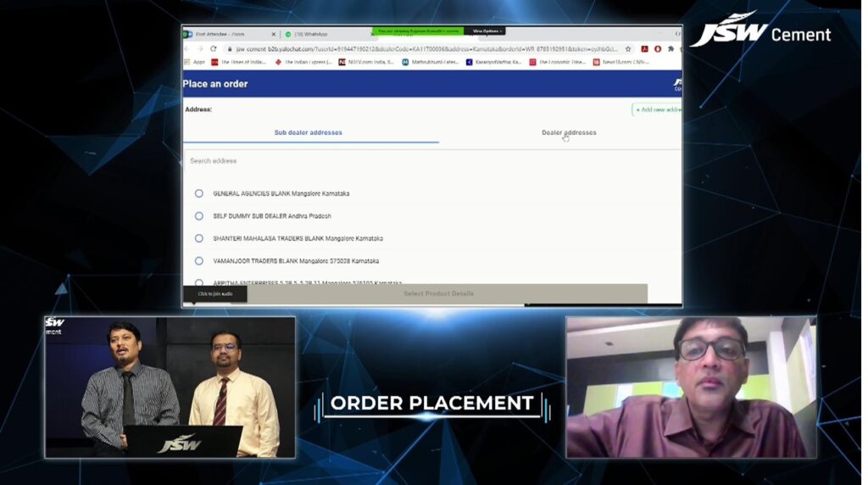This screenshot has width=868, height=485.
Task: Click the remote speaker video thumbnail
Action: click(691, 387)
